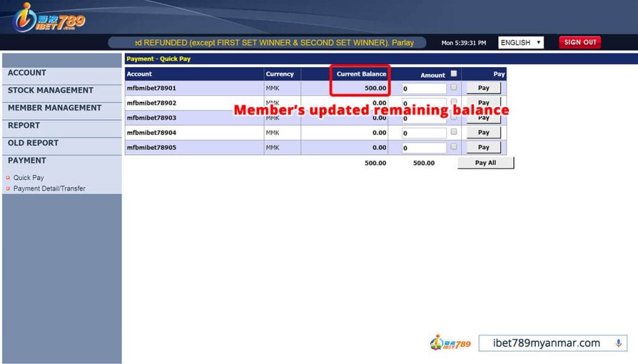Click the SIGN OUT button
This screenshot has height=364, width=638.
click(x=579, y=42)
